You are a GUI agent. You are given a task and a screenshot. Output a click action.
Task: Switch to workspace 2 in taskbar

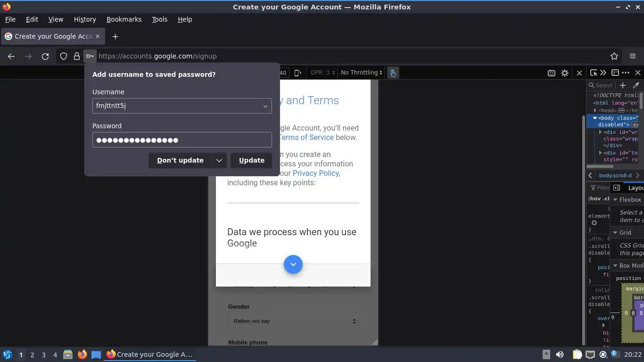pos(32,355)
